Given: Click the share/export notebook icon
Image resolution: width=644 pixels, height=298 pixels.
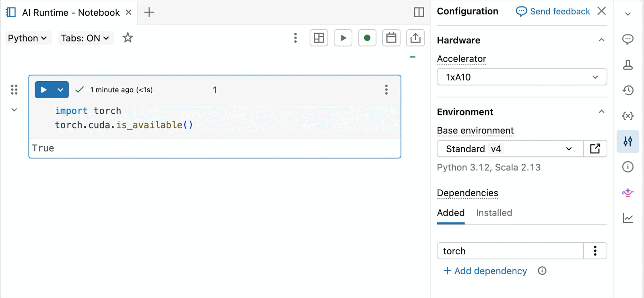Looking at the screenshot, I should click(415, 38).
